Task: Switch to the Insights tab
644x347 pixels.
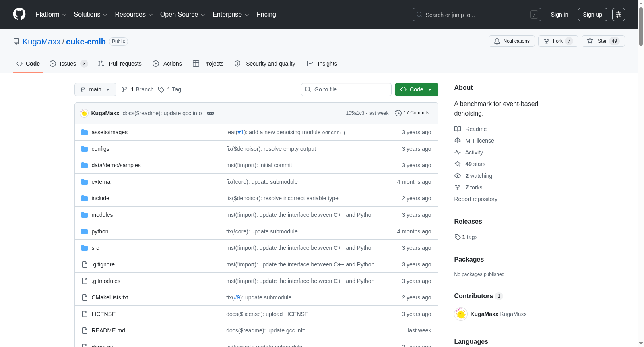Action: [322, 64]
